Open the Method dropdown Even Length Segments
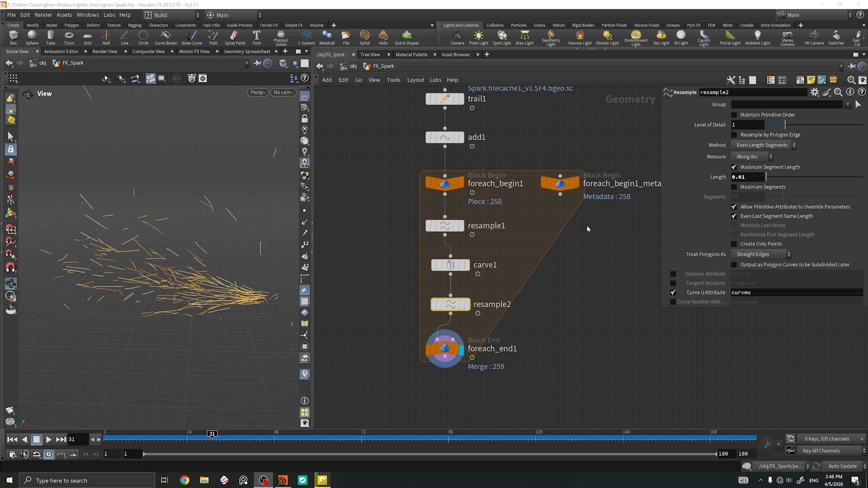 (x=764, y=145)
